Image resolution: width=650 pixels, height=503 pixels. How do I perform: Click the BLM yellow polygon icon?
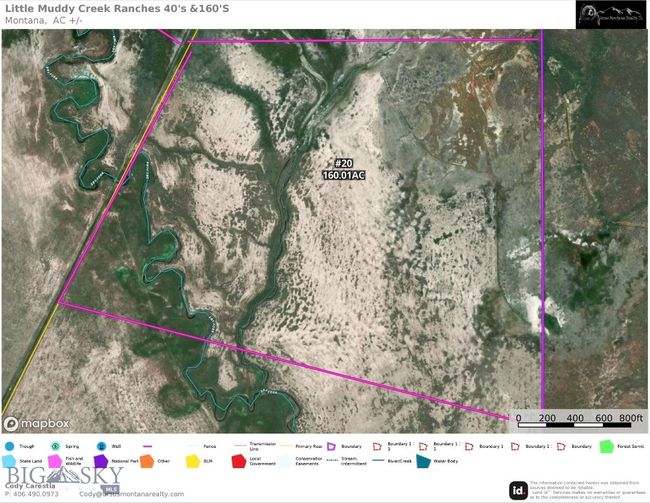pyautogui.click(x=192, y=461)
